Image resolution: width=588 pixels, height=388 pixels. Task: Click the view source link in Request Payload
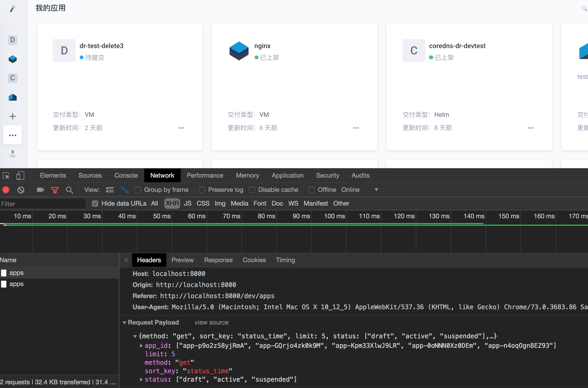(211, 322)
